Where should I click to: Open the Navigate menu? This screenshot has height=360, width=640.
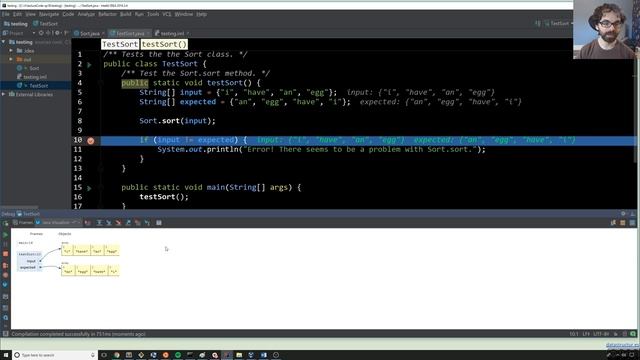coord(49,14)
